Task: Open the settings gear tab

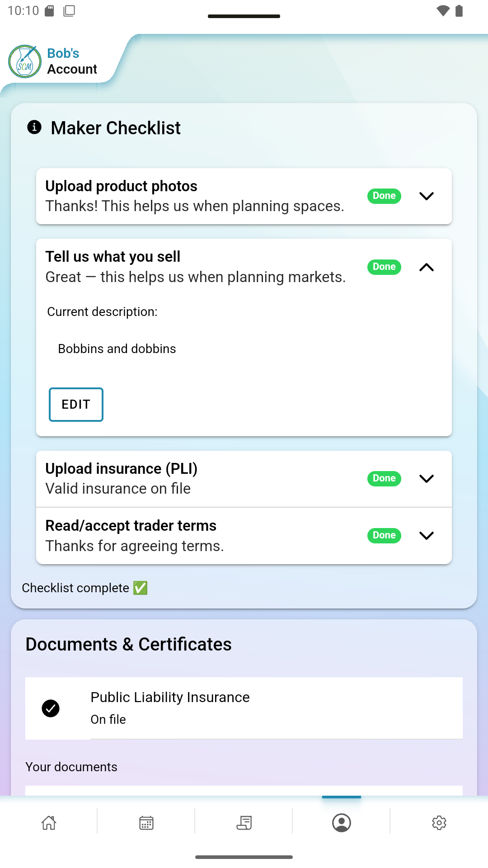Action: 439,823
